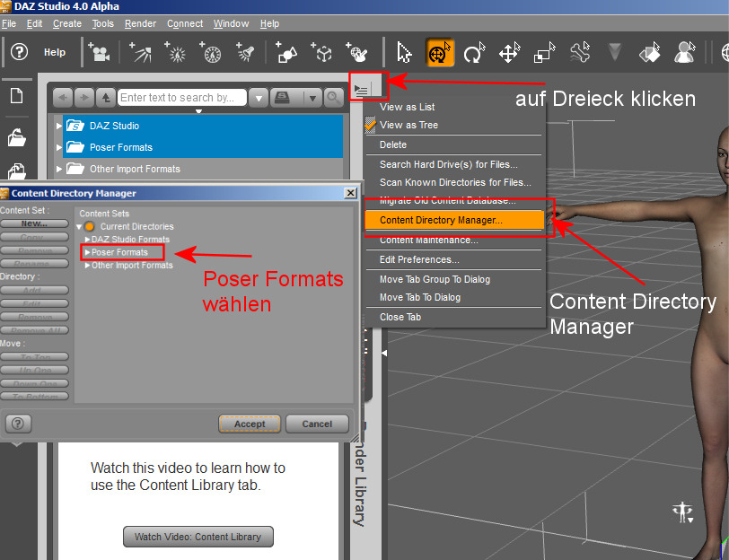Open the Window menu
The height and width of the screenshot is (560, 729).
click(231, 23)
